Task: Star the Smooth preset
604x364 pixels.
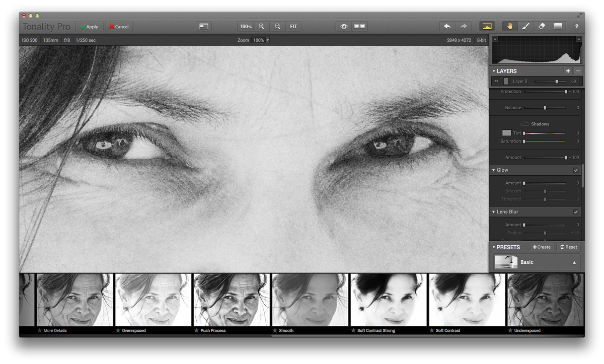Action: click(x=275, y=331)
